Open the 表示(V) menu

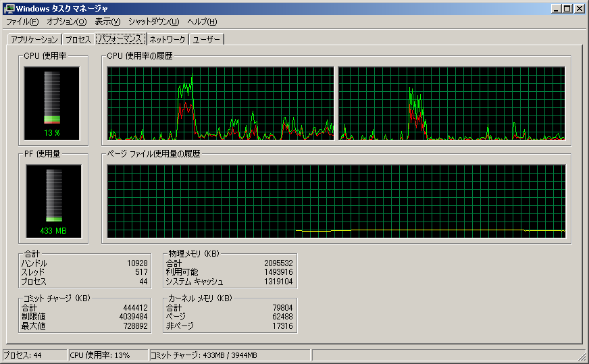point(107,22)
